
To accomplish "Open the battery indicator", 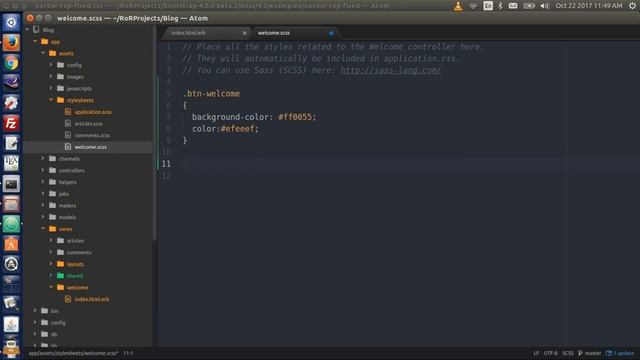I will point(529,6).
